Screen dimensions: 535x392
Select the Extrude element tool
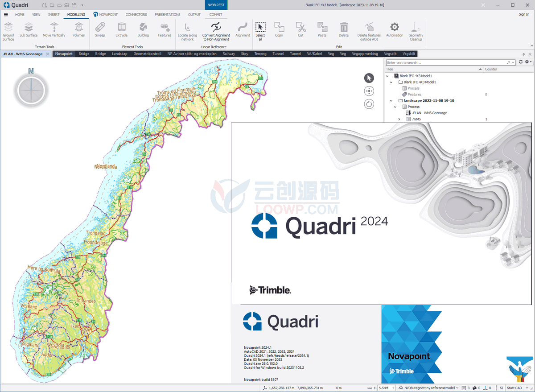click(121, 29)
